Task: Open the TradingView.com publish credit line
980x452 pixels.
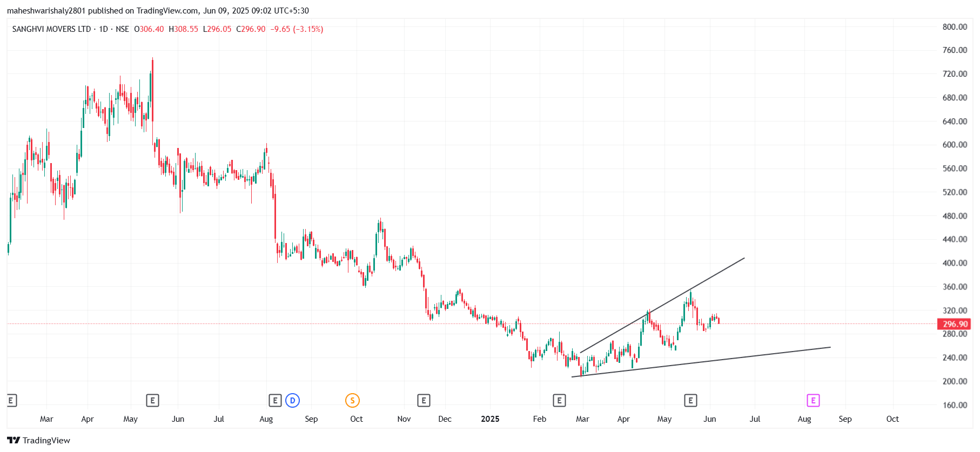Action: 158,11
